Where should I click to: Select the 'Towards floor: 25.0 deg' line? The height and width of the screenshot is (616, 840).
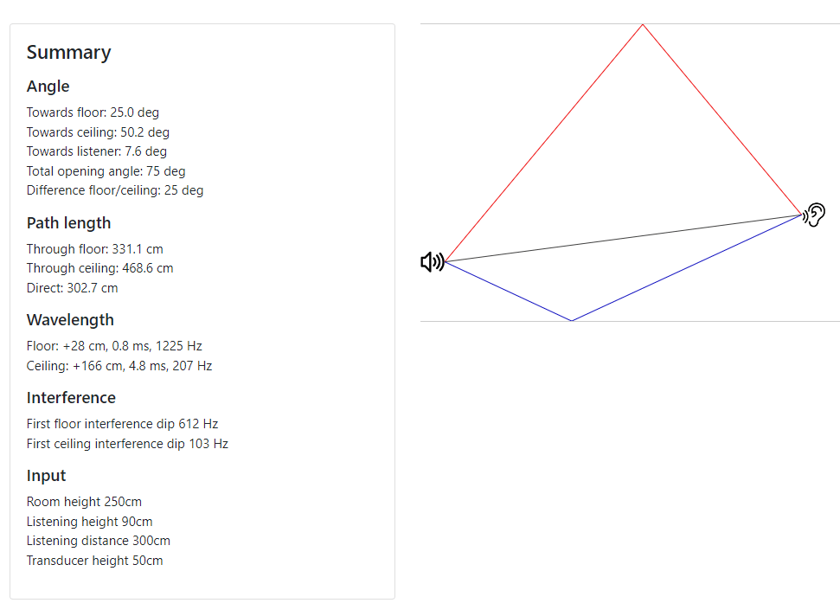tap(93, 112)
